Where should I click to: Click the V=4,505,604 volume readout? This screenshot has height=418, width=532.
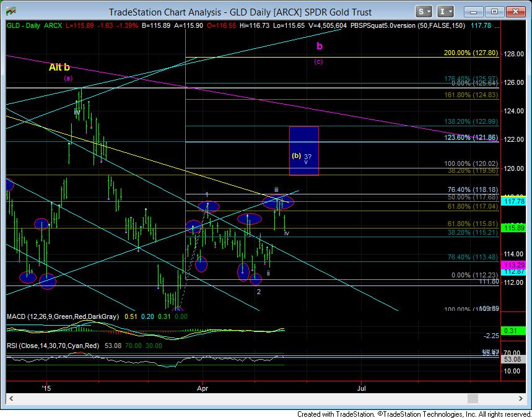[328, 25]
